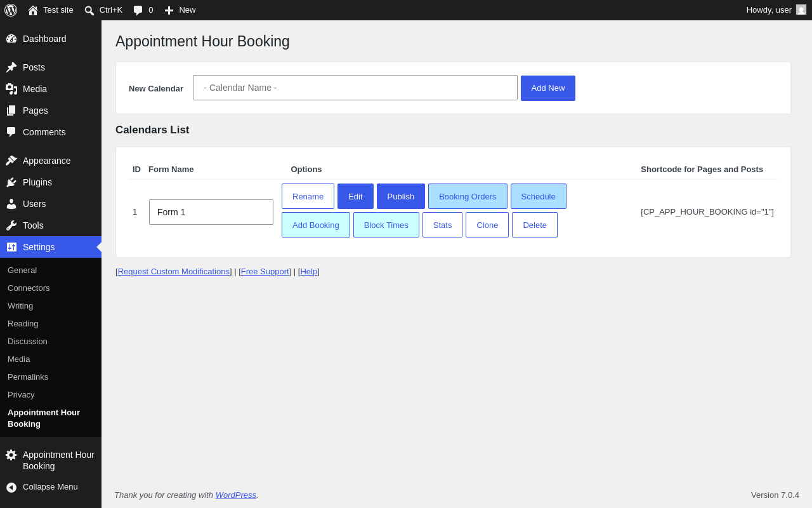Open the Discussion settings submenu

[27, 341]
